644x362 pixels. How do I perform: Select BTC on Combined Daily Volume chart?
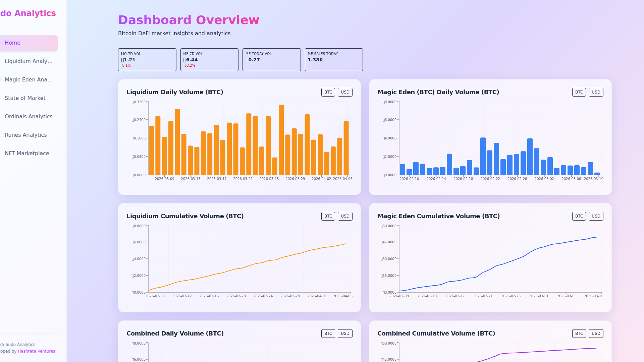pyautogui.click(x=328, y=334)
